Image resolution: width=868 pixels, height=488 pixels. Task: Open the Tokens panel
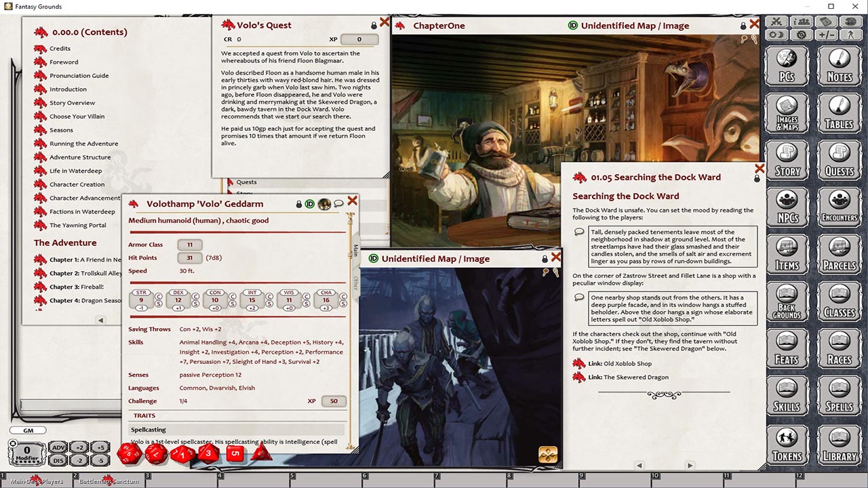787,445
